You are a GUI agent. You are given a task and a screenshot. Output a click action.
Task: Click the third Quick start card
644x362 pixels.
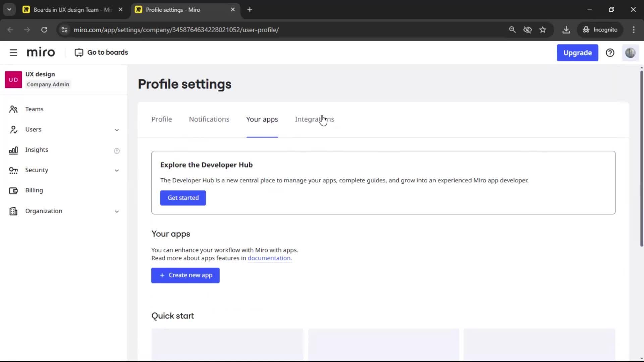click(539, 344)
